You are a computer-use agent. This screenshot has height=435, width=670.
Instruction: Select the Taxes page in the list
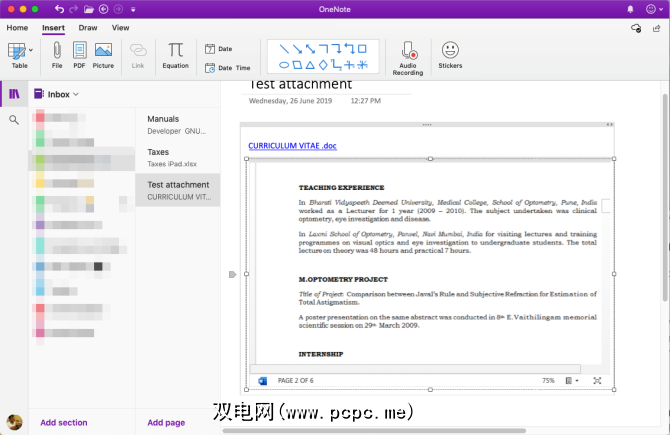pyautogui.click(x=177, y=157)
